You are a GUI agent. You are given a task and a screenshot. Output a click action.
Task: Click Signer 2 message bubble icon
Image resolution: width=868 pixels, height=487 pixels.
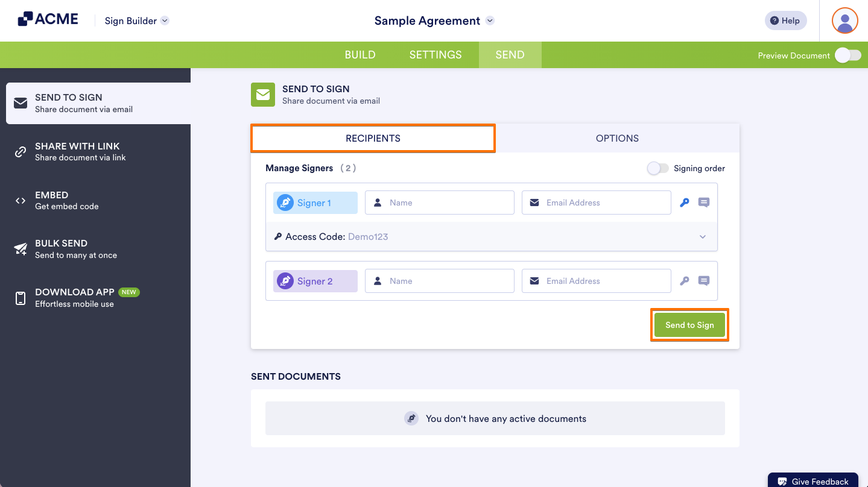[x=704, y=281]
